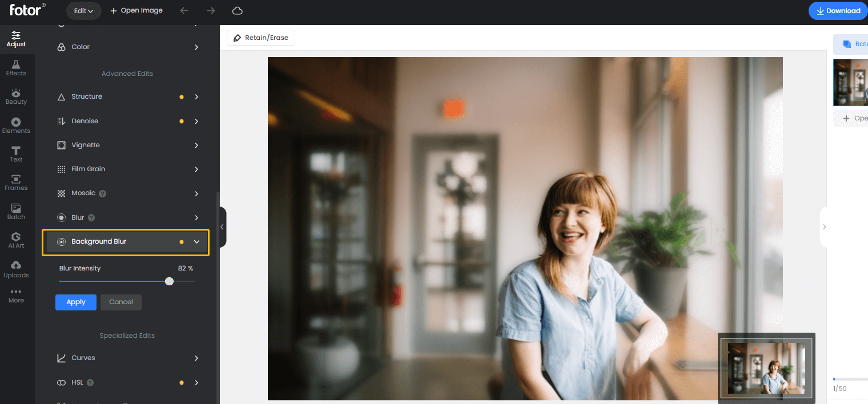Expand the Vignette section arrow
This screenshot has height=404, width=868.
click(x=196, y=146)
